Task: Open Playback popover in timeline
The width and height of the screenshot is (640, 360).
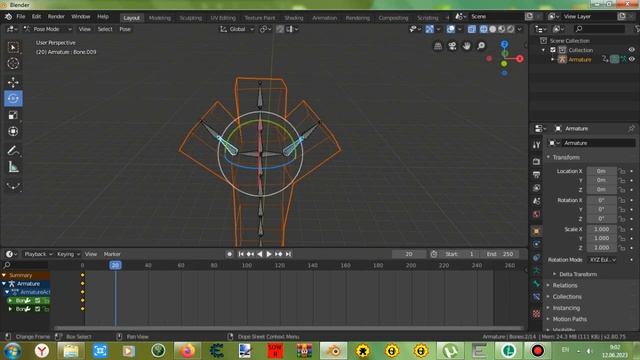Action: 38,254
